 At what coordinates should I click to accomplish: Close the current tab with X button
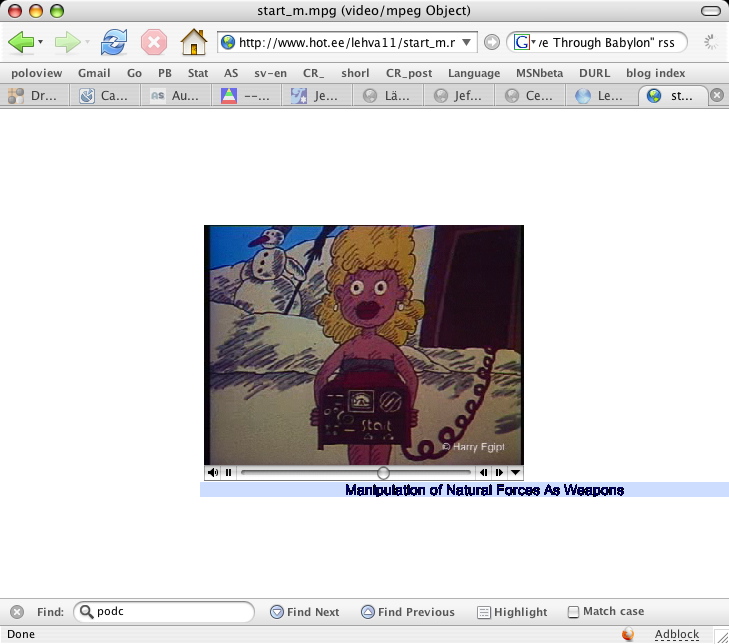(717, 95)
